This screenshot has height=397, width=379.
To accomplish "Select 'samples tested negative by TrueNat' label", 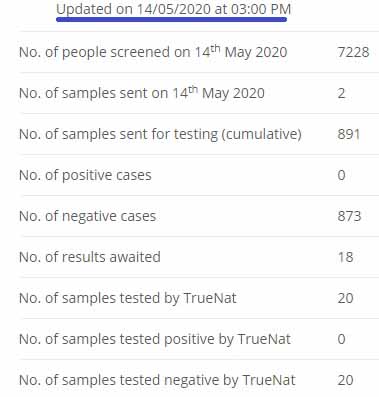I will pos(157,380).
